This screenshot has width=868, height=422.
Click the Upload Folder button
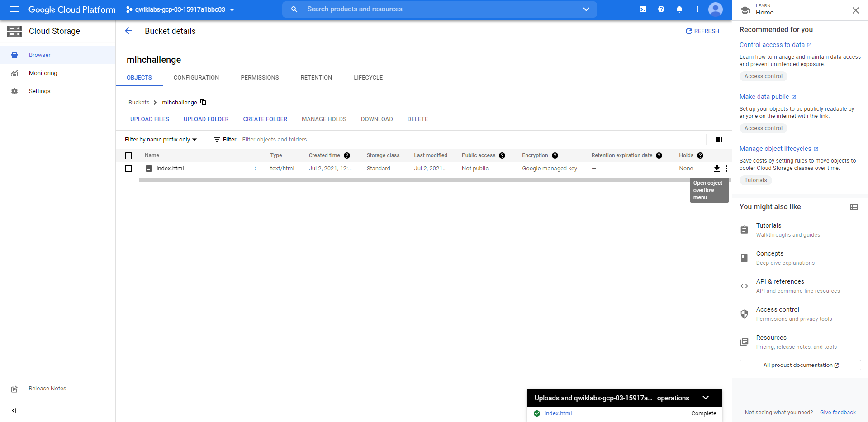tap(206, 119)
